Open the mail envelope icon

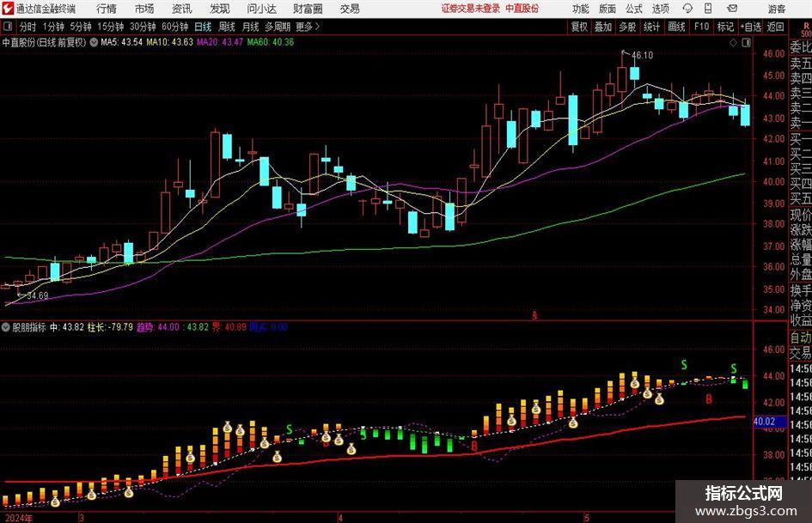[732, 9]
